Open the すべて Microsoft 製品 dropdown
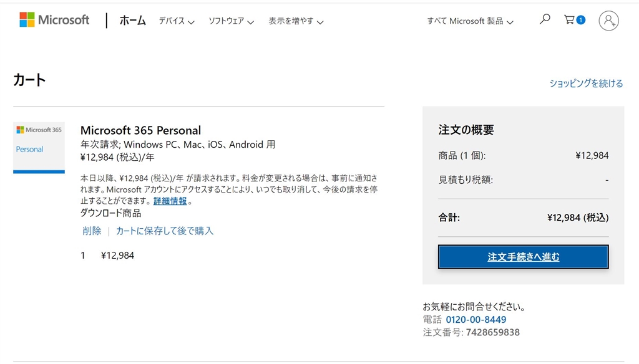639x364 pixels. [x=470, y=21]
